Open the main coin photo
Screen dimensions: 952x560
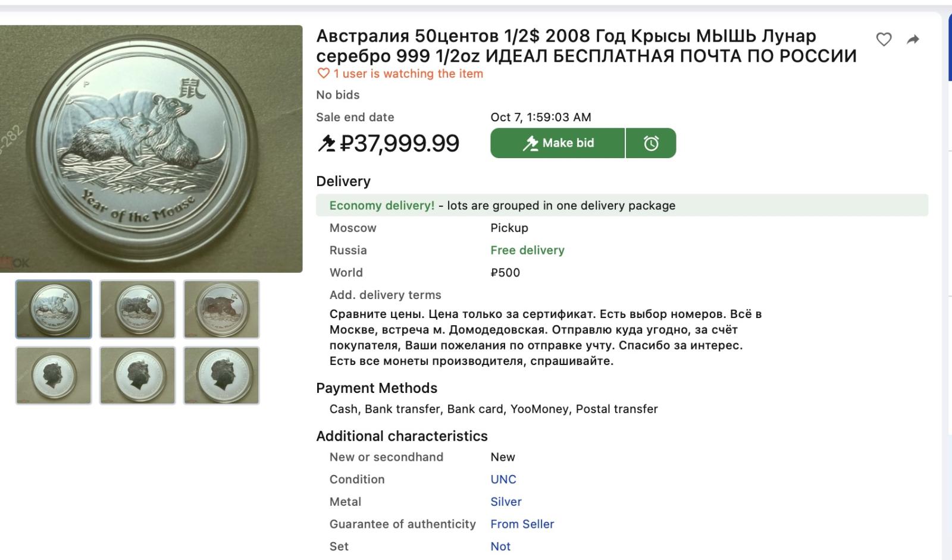(x=151, y=149)
